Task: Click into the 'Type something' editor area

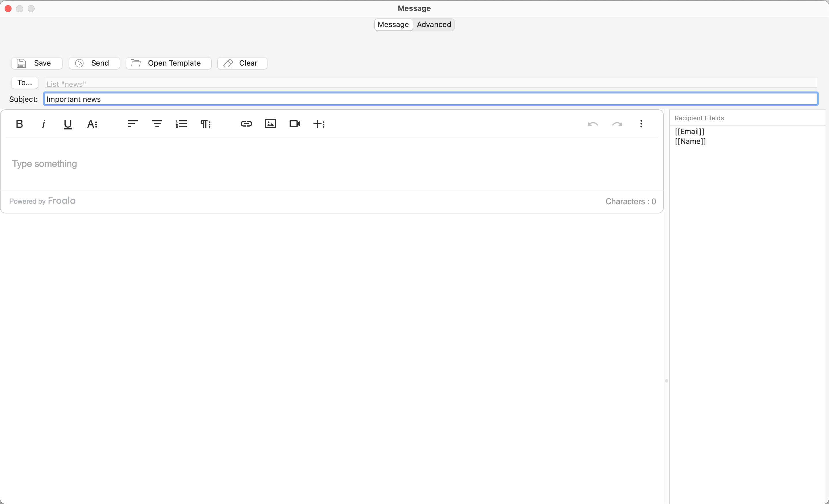Action: click(331, 164)
